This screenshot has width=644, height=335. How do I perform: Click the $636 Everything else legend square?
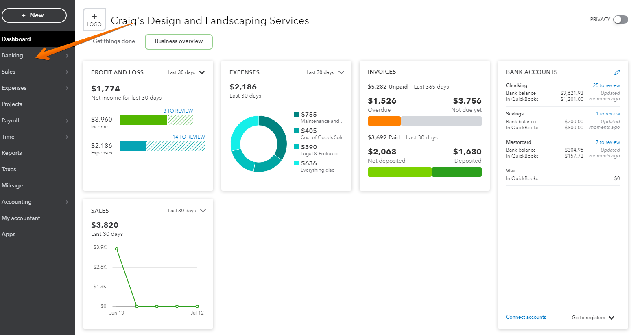(297, 163)
